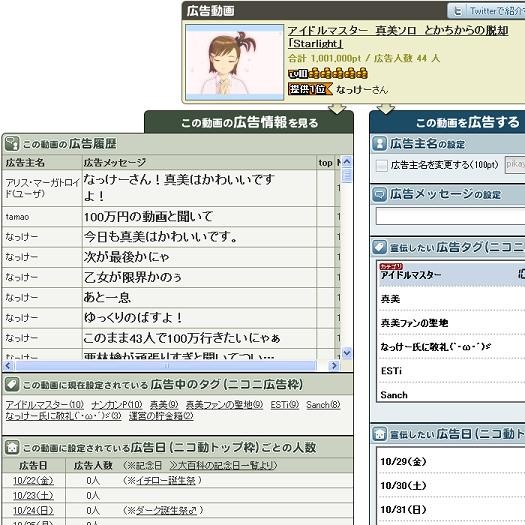This screenshot has height=525, width=525.
Task: Select ad date 10/31(日)
Action: [452, 509]
